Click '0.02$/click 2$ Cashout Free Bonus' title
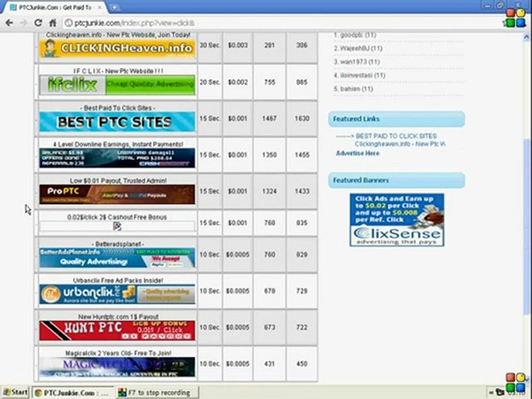Screen dimensions: 532x399 pyautogui.click(x=117, y=217)
